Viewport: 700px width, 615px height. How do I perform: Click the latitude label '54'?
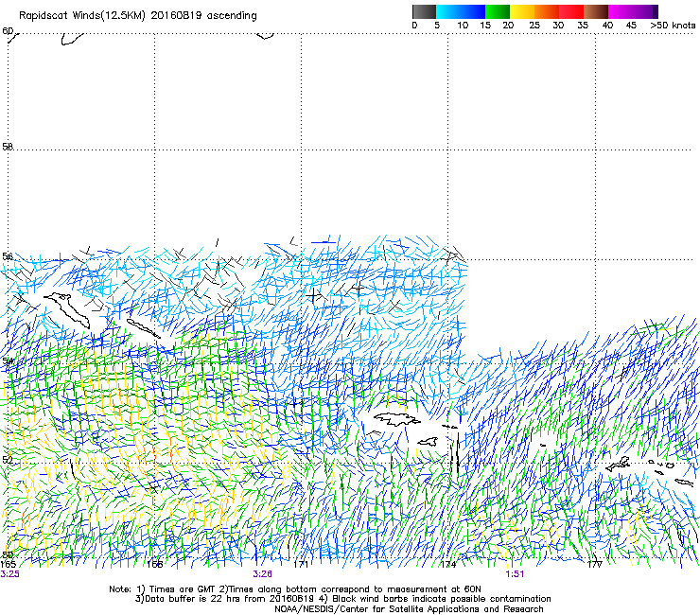tap(8, 360)
